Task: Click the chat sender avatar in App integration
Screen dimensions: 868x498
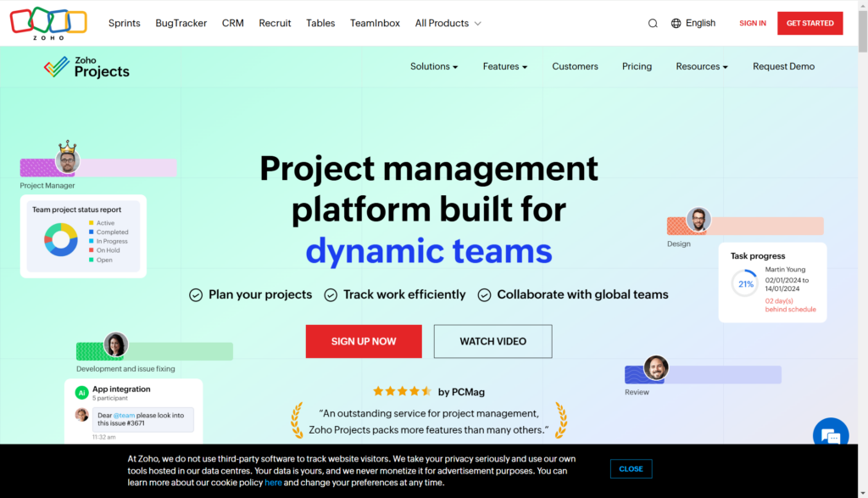Action: 82,414
